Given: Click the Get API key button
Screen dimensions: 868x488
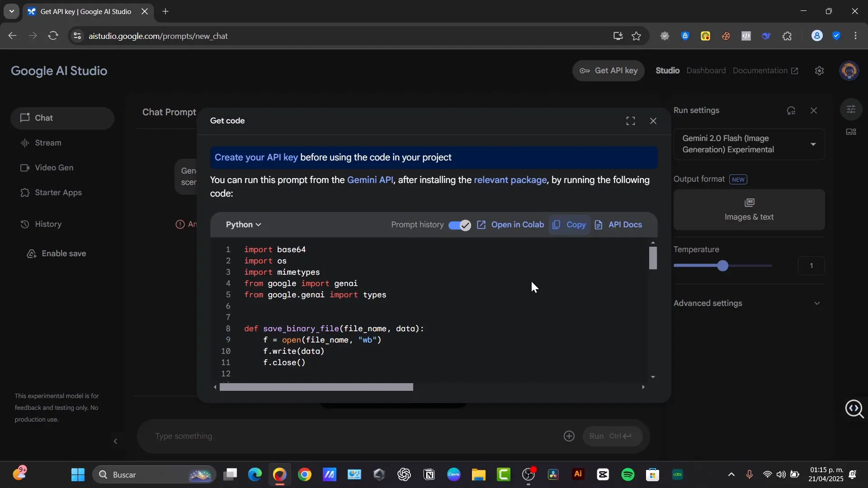Looking at the screenshot, I should pyautogui.click(x=609, y=70).
